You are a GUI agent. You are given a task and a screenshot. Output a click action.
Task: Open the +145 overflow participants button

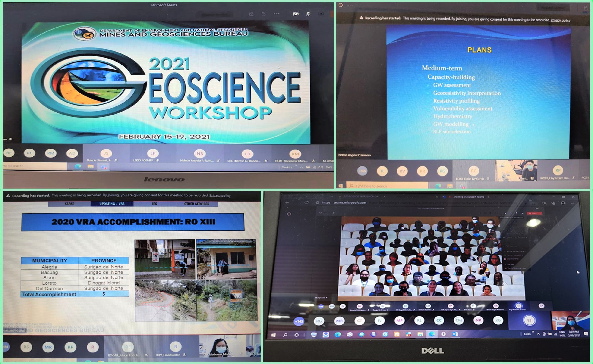pyautogui.click(x=299, y=321)
